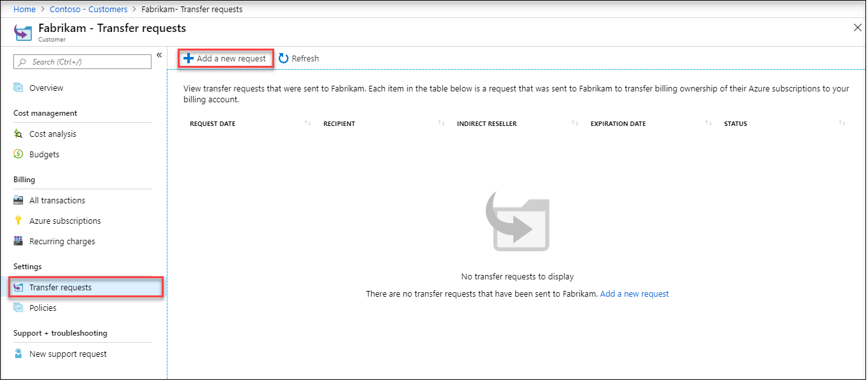Click the Cost analysis icon
This screenshot has width=868, height=383.
point(19,134)
